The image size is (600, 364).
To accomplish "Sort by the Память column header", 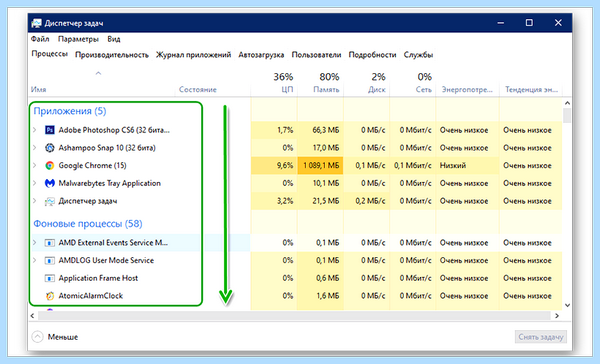I will click(x=326, y=90).
